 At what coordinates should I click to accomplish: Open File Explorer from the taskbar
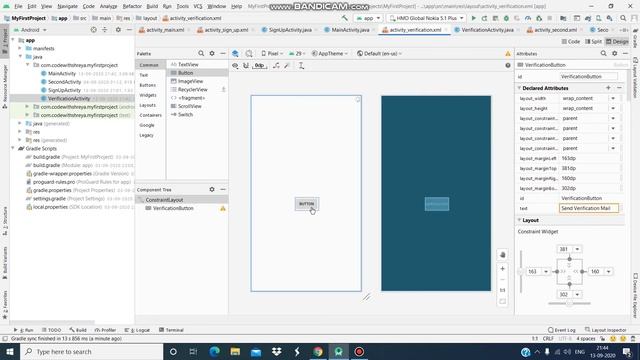click(x=235, y=351)
